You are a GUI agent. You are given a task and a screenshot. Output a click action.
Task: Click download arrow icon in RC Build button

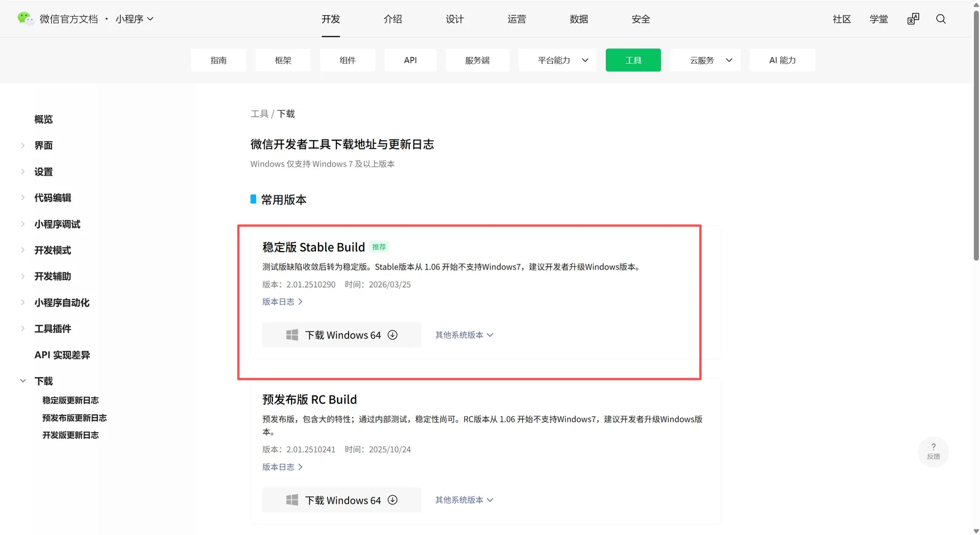coord(393,500)
